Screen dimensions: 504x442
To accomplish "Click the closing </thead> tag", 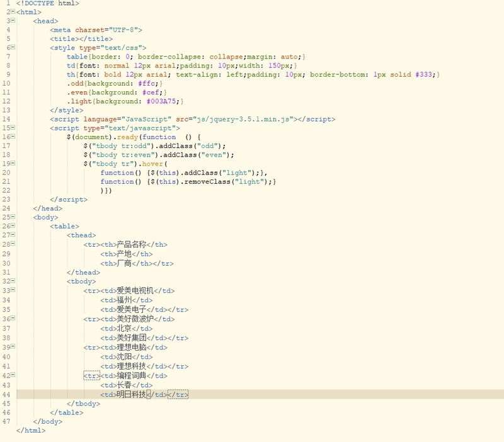I will click(x=83, y=273).
